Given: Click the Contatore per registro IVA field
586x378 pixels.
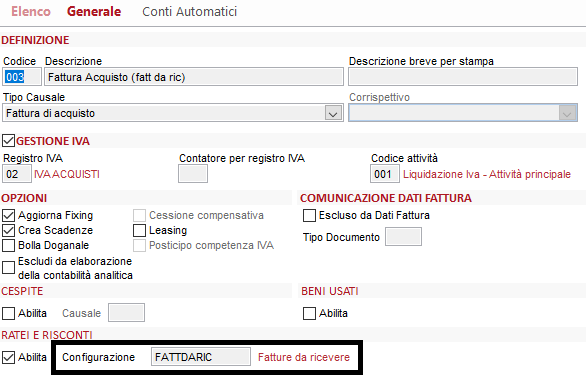Looking at the screenshot, I should [x=193, y=174].
